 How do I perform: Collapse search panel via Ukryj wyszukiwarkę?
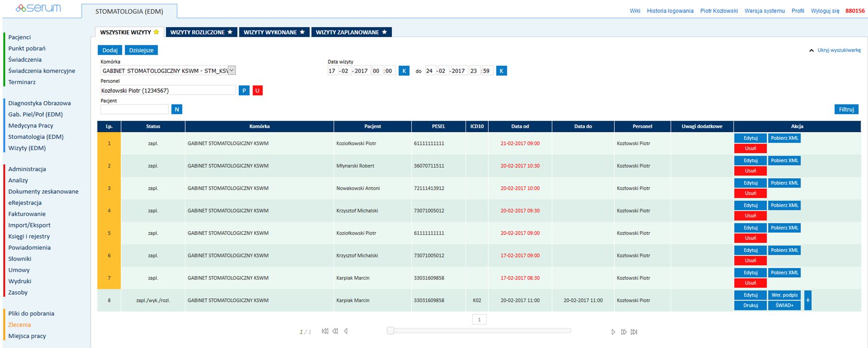tap(838, 50)
